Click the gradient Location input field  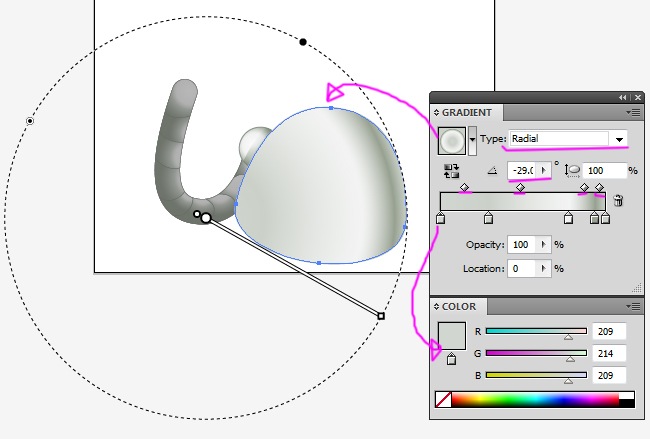click(x=521, y=269)
